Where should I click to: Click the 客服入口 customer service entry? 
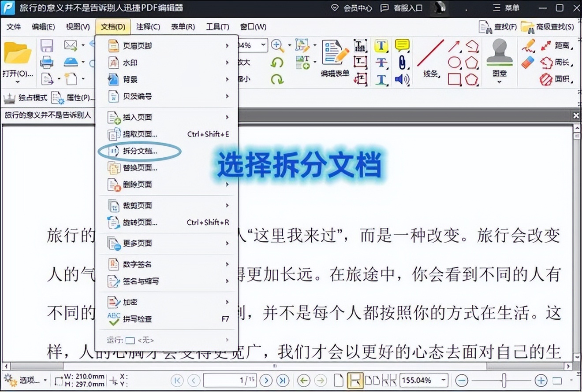(408, 8)
